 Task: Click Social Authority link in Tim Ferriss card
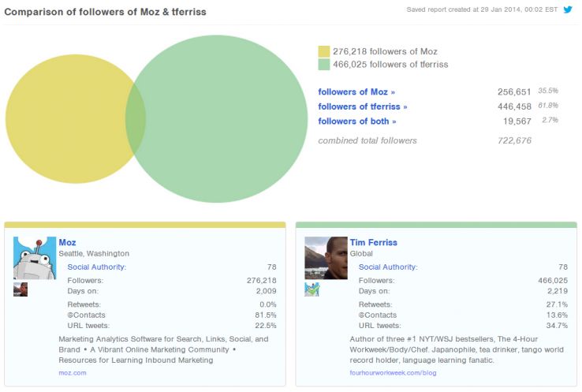coord(388,267)
